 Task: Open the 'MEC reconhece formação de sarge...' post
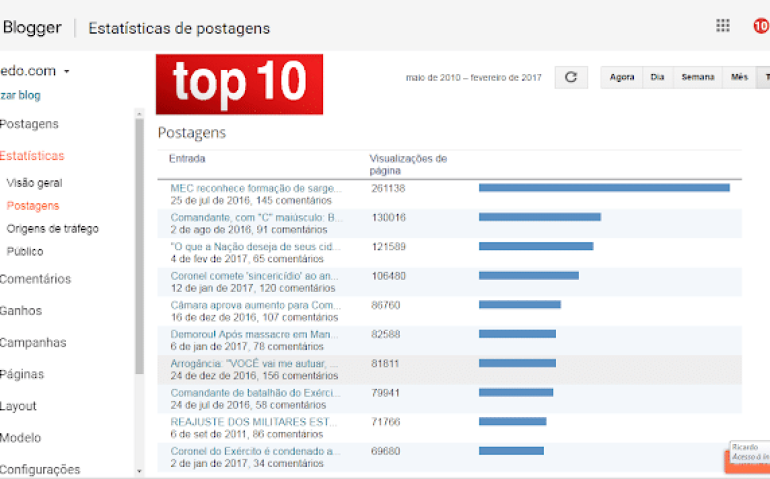point(255,188)
